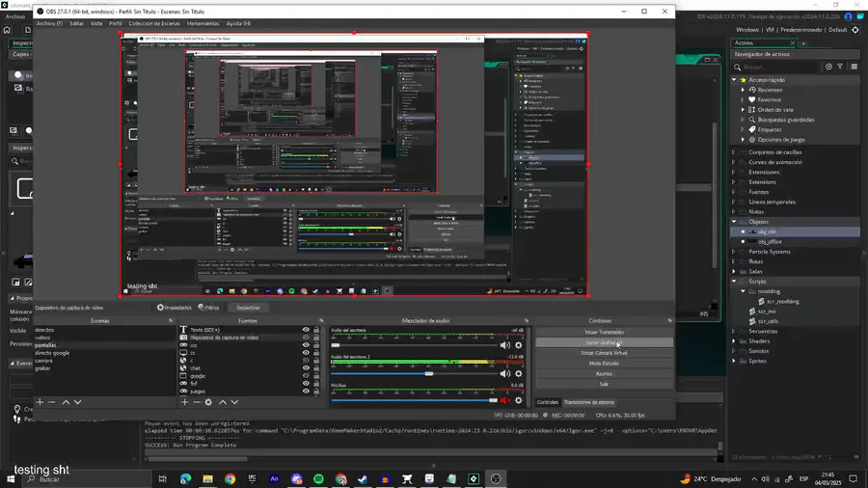Open the notification center in the taskbar
This screenshot has width=868, height=488.
[x=854, y=479]
